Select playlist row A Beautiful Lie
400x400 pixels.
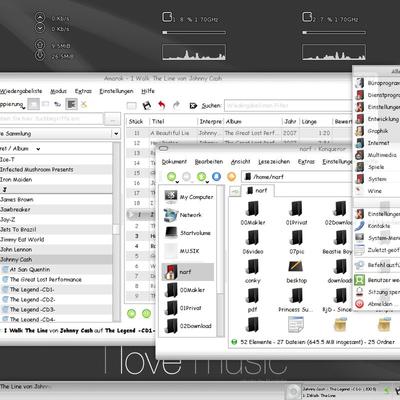point(239,133)
